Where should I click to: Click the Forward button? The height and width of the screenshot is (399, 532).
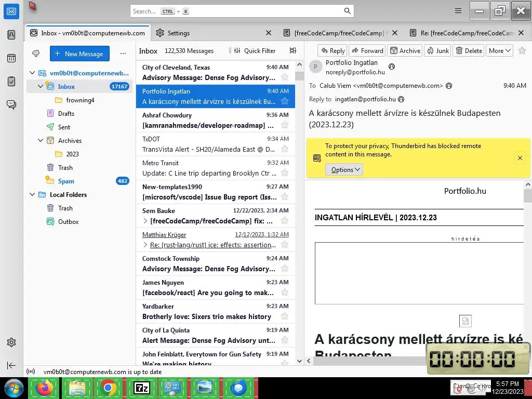click(x=367, y=50)
